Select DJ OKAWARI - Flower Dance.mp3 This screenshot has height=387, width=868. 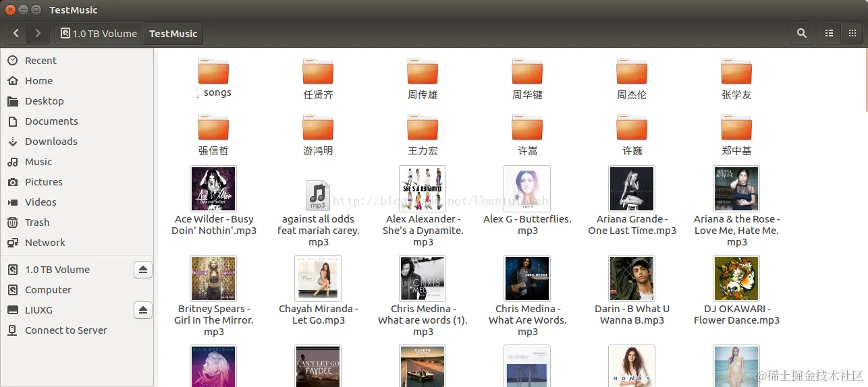[x=736, y=291]
